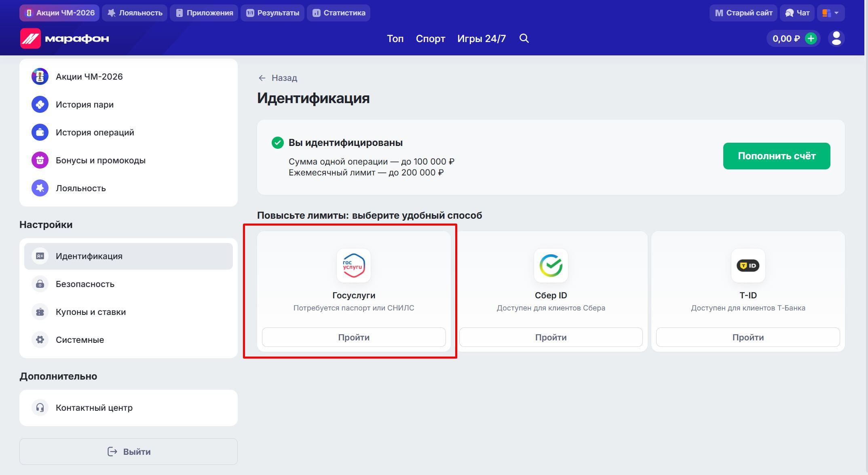Click the Купоны и ставки ticket icon
The image size is (868, 475).
(40, 312)
